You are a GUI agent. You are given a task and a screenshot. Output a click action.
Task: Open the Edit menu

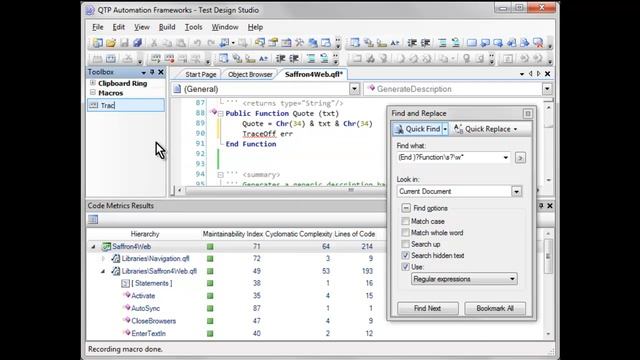click(x=118, y=27)
